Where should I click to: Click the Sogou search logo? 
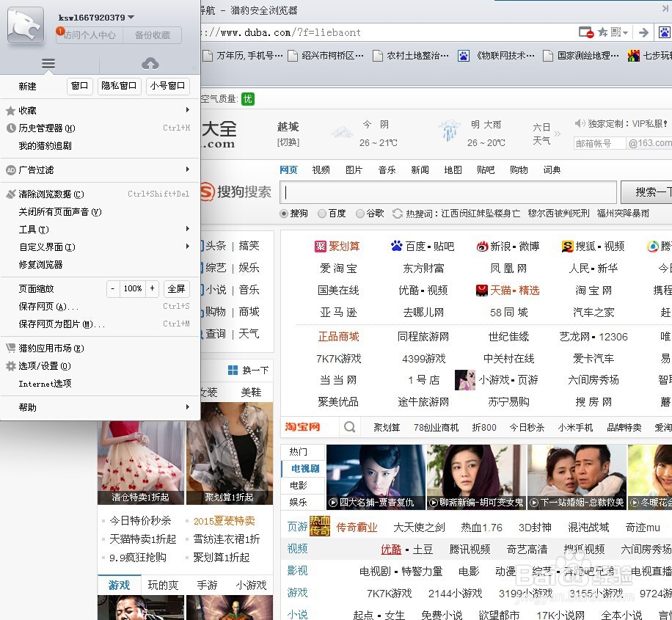point(235,192)
